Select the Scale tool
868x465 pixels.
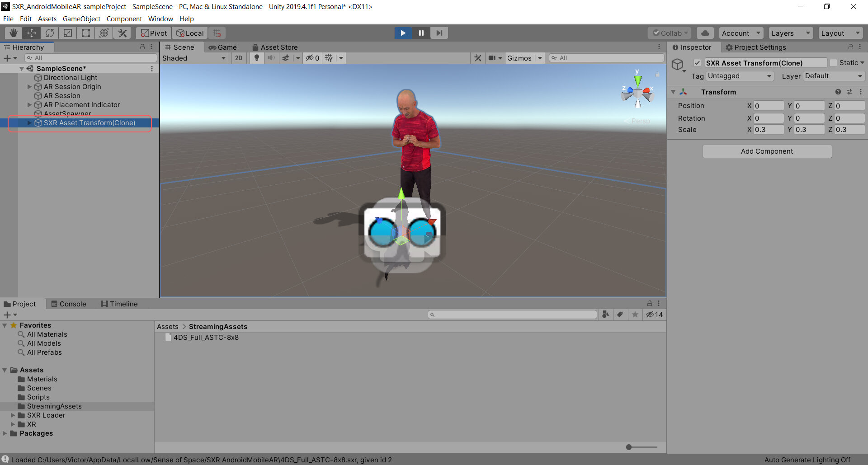click(x=68, y=33)
